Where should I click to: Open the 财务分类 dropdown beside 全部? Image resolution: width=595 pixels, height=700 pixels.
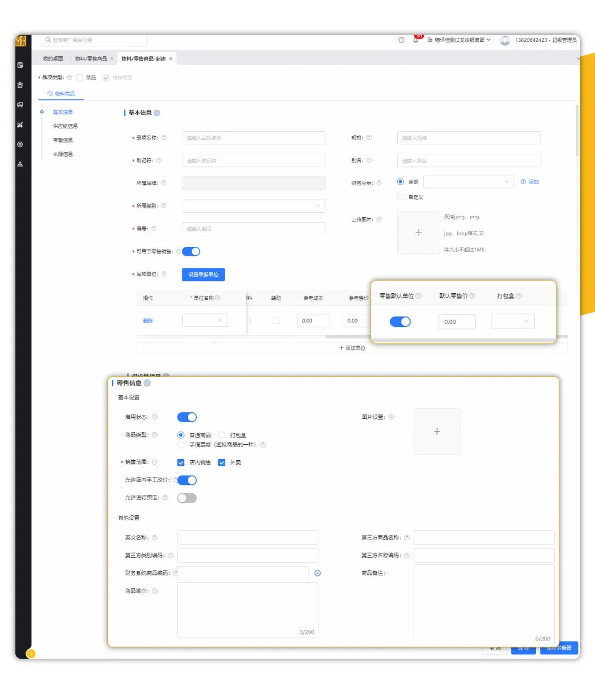pyautogui.click(x=468, y=182)
